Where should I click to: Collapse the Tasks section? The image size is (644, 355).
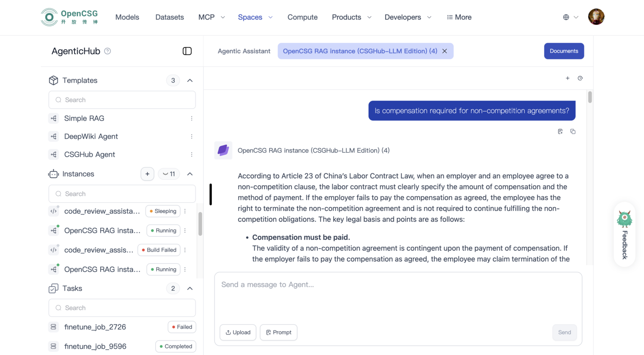pyautogui.click(x=190, y=288)
